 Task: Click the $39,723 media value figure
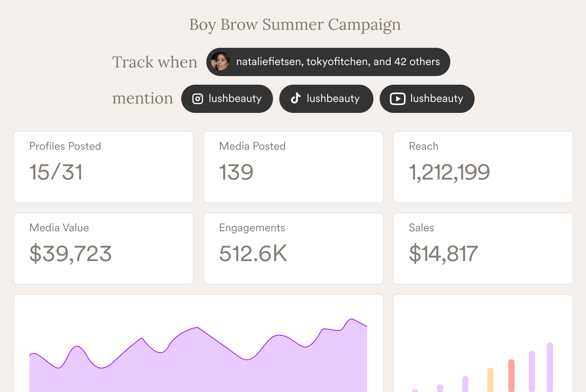(x=71, y=254)
